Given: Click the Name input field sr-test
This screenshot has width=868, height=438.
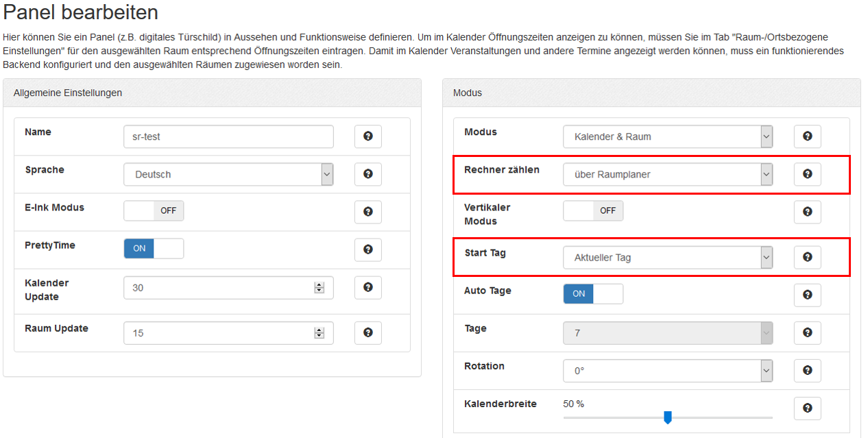Looking at the screenshot, I should pyautogui.click(x=228, y=136).
